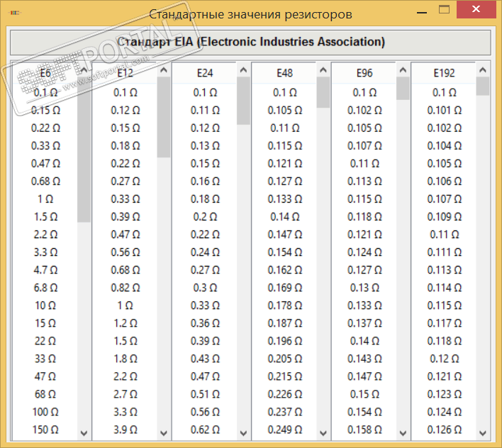Select 100 Ω in the E6 list

pos(45,412)
